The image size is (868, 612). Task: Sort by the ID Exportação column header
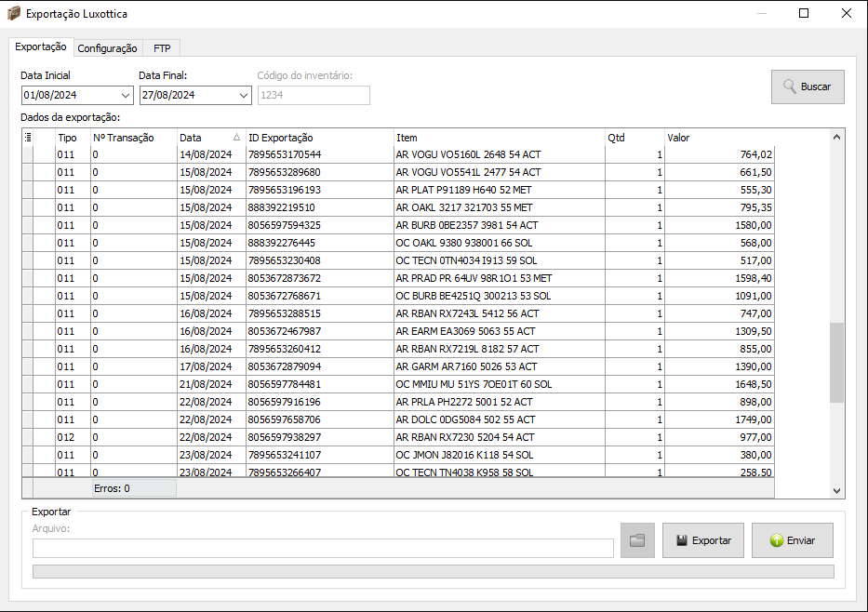pos(319,138)
